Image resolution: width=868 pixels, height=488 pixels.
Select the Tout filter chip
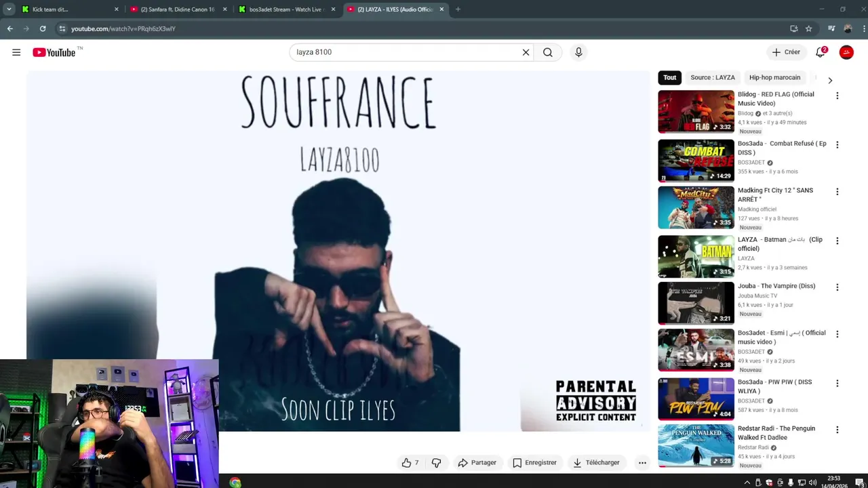tap(670, 77)
